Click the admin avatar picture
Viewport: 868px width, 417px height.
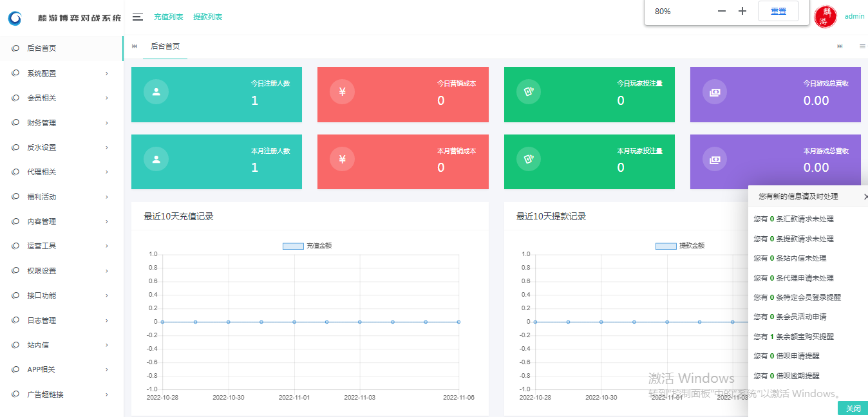[826, 17]
